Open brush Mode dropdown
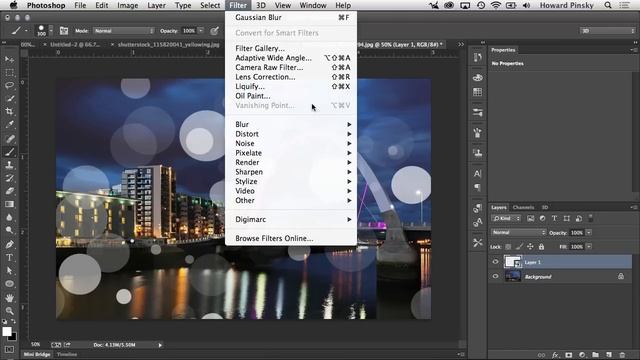 point(124,31)
